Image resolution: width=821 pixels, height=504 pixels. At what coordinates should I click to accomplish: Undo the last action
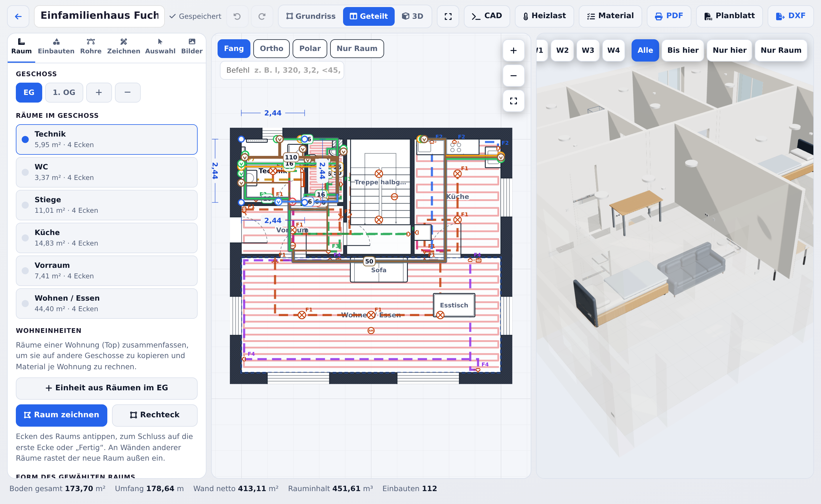(237, 16)
